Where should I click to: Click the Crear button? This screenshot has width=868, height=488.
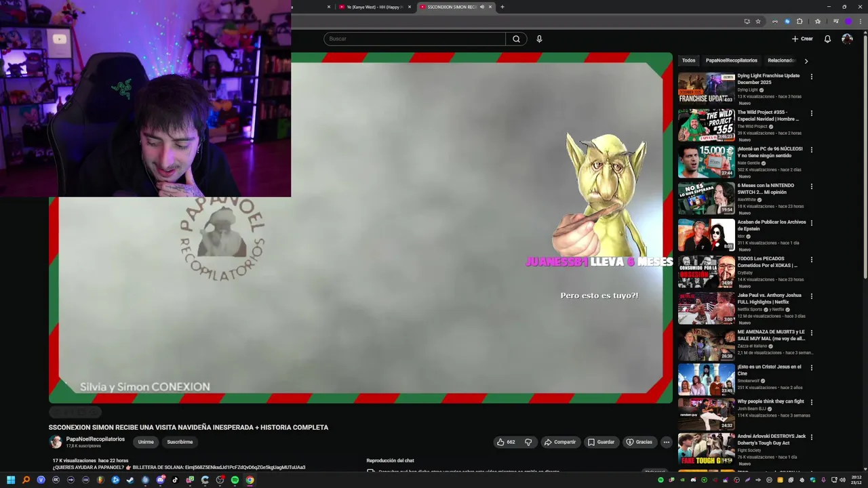(802, 39)
